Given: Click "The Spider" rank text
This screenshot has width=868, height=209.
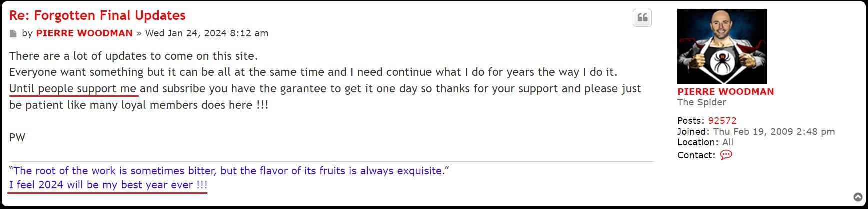Looking at the screenshot, I should tap(701, 102).
